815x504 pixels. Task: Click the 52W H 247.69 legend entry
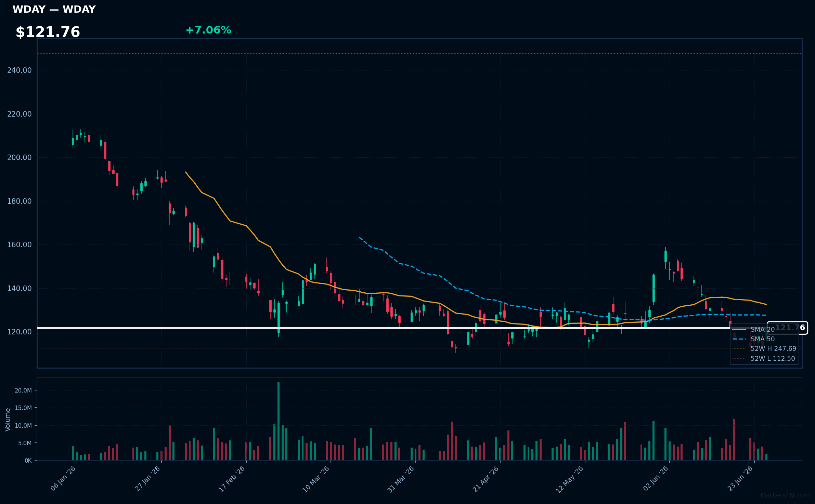pos(764,349)
